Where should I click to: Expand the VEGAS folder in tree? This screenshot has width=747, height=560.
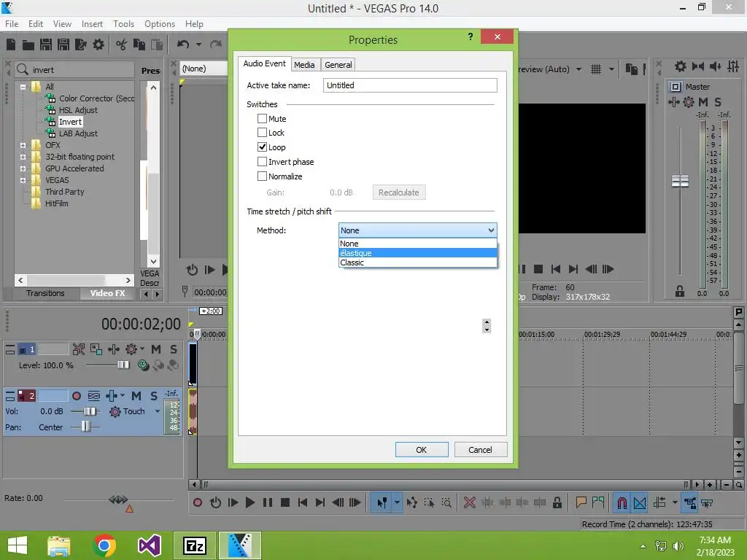click(23, 180)
